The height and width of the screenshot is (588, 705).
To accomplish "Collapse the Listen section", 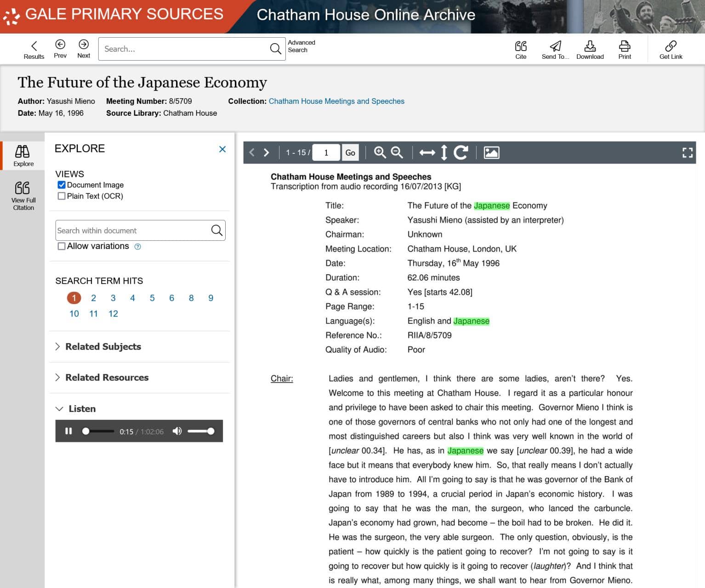I will coord(75,408).
